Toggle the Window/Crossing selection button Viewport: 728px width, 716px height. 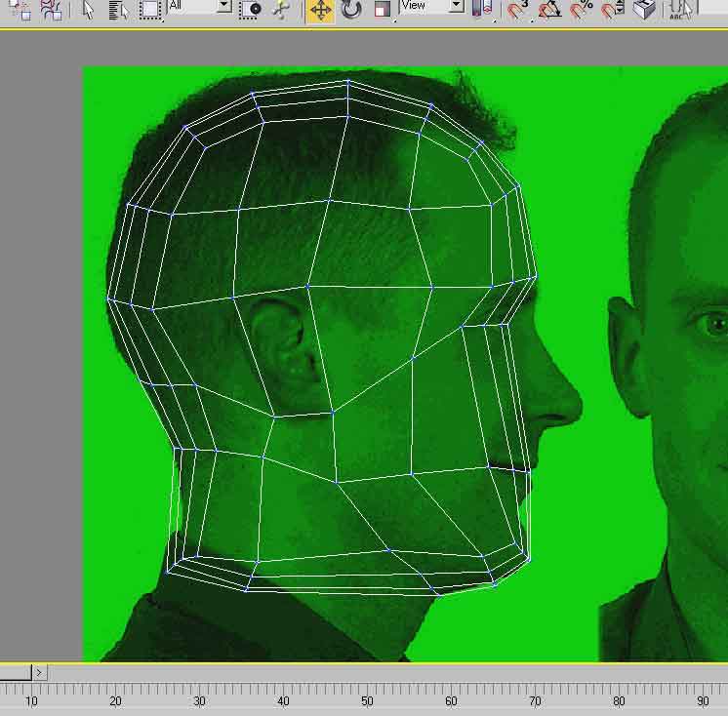pyautogui.click(x=251, y=10)
